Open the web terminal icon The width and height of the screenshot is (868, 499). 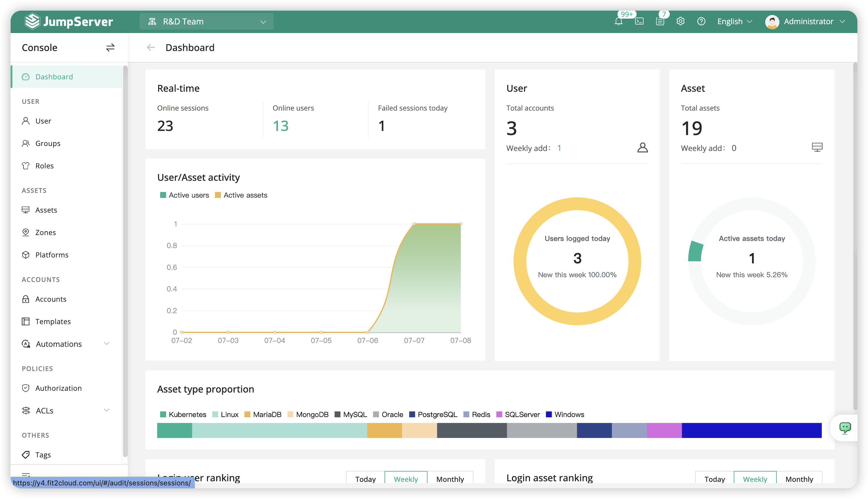639,22
